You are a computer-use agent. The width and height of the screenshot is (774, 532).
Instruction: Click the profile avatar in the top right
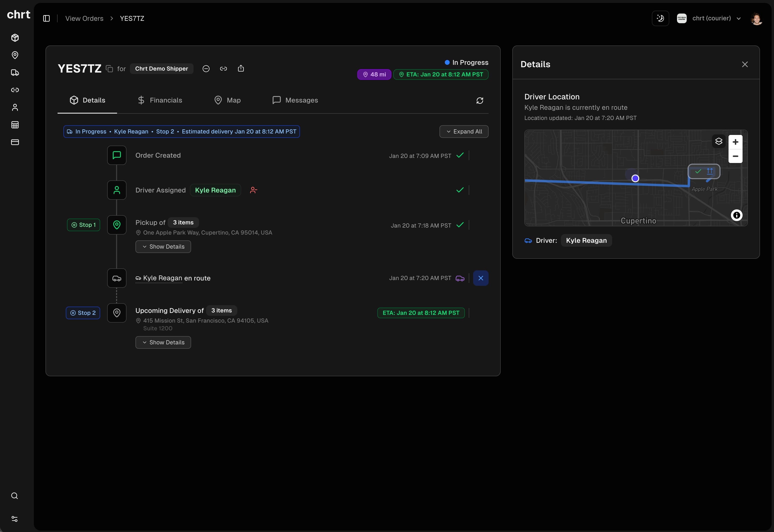(757, 18)
